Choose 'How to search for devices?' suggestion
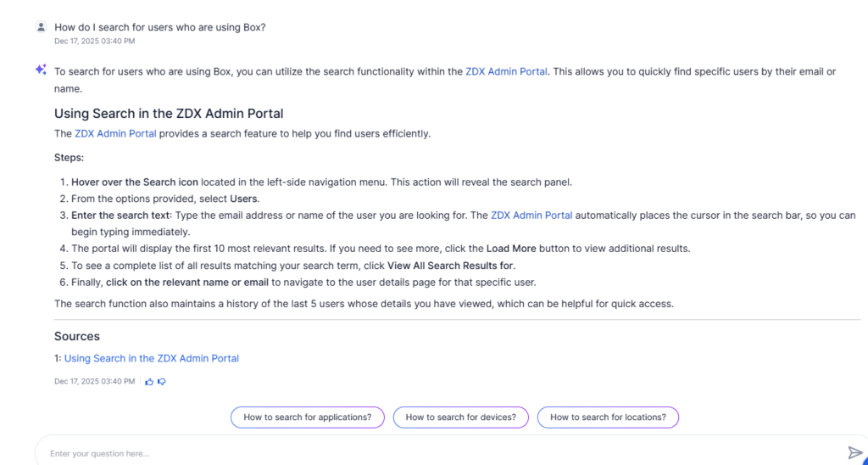Viewport: 868px width, 465px height. click(x=461, y=417)
